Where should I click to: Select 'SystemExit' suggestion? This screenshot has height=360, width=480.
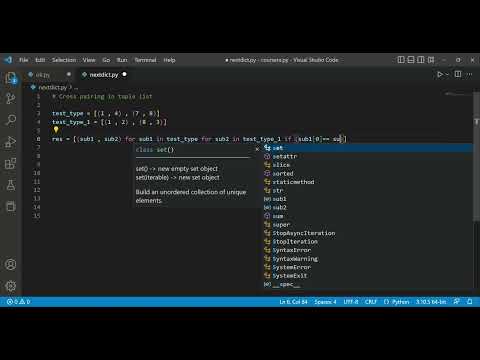tap(367, 276)
